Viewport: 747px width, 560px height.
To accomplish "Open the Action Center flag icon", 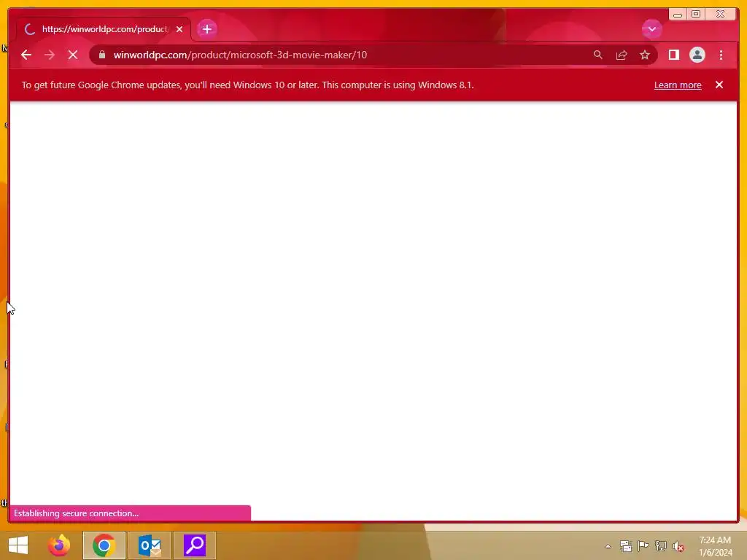I will pyautogui.click(x=643, y=545).
